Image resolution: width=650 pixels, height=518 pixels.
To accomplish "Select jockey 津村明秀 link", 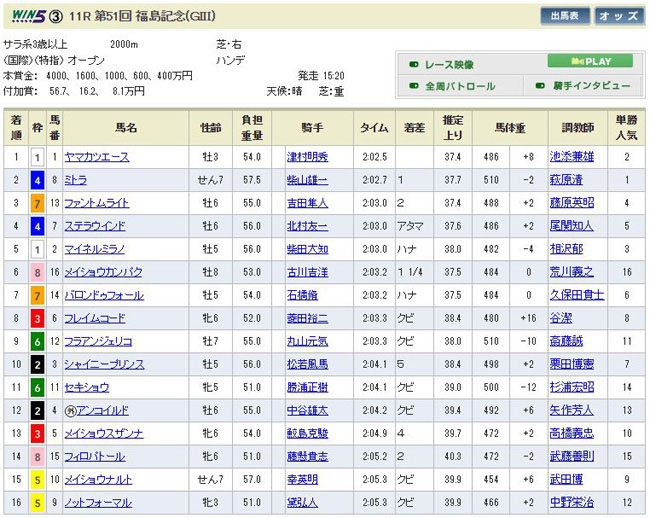I will [x=307, y=157].
